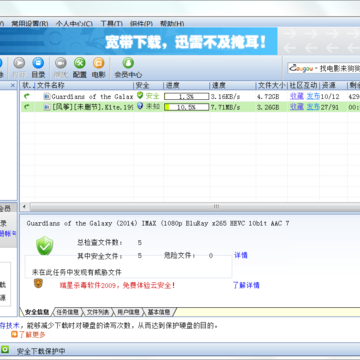Open the 工具(T) menu
The width and height of the screenshot is (360, 360).
(112, 24)
